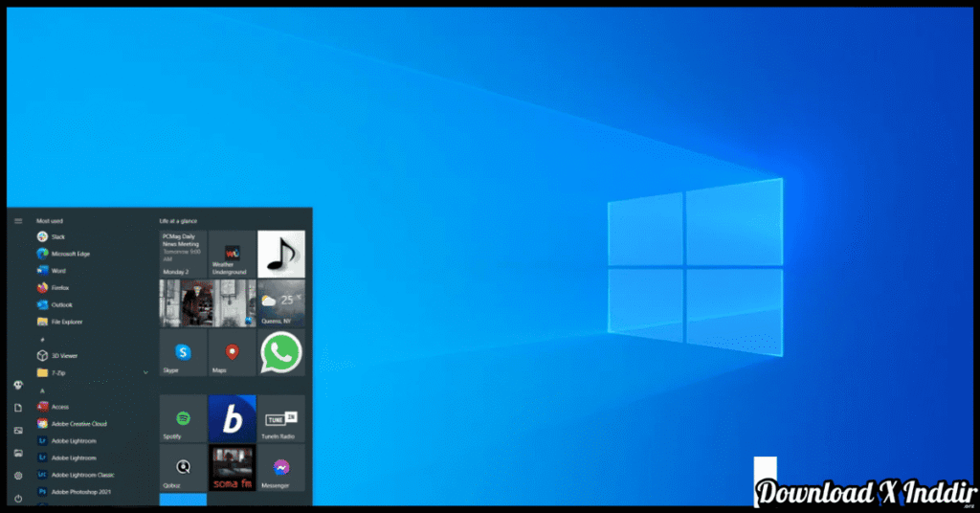Launch Messenger from its tile
The width and height of the screenshot is (980, 513).
point(281,468)
